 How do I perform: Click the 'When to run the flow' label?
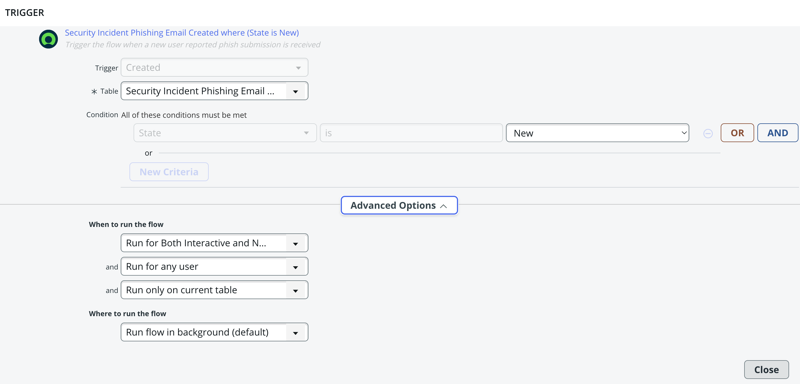(126, 224)
